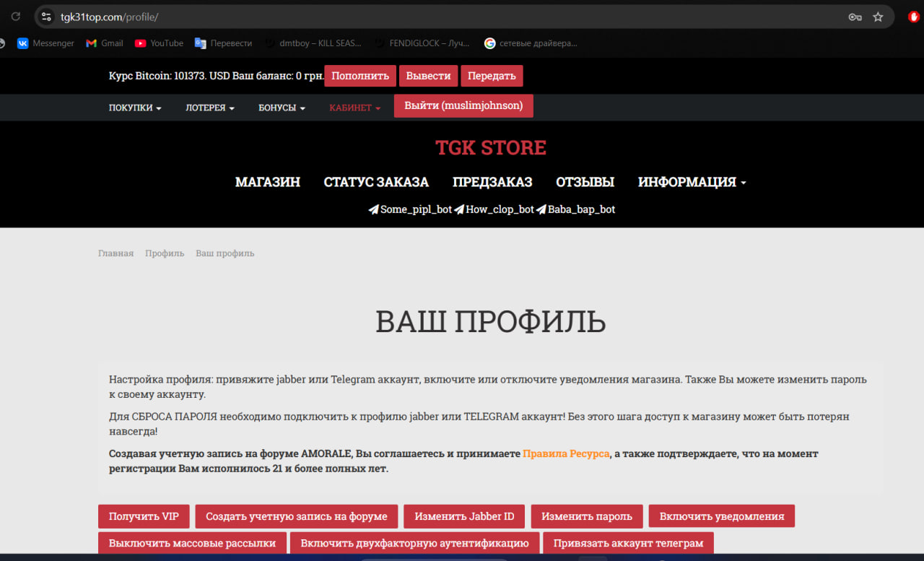Screen dimensions: 924x561
Task: Enable two-factor via Включить двухфакторную аутентификацию
Action: click(x=415, y=543)
